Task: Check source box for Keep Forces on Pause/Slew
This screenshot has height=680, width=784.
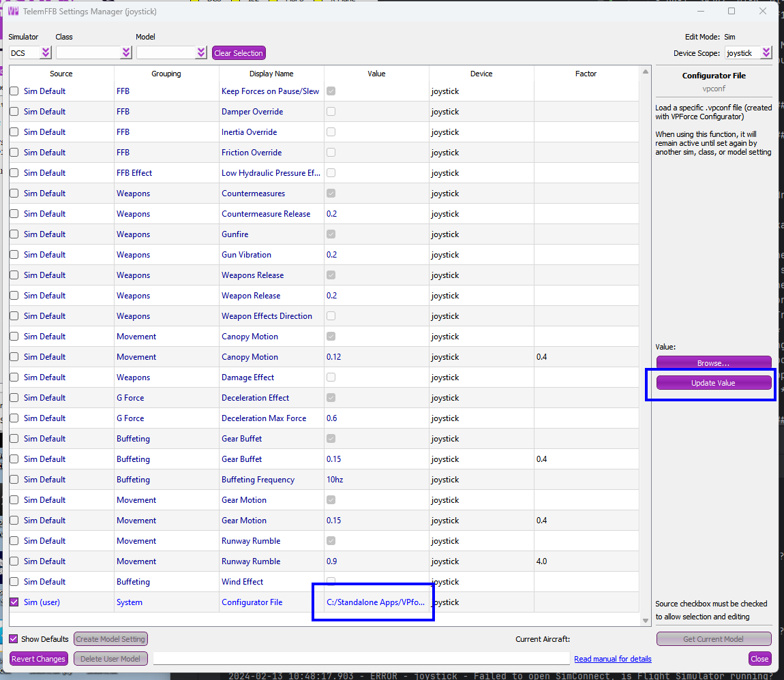Action: 14,91
